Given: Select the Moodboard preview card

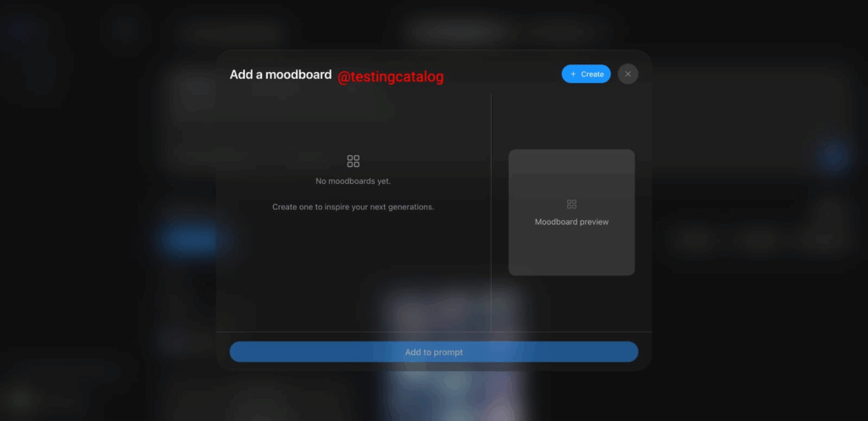Looking at the screenshot, I should point(571,213).
